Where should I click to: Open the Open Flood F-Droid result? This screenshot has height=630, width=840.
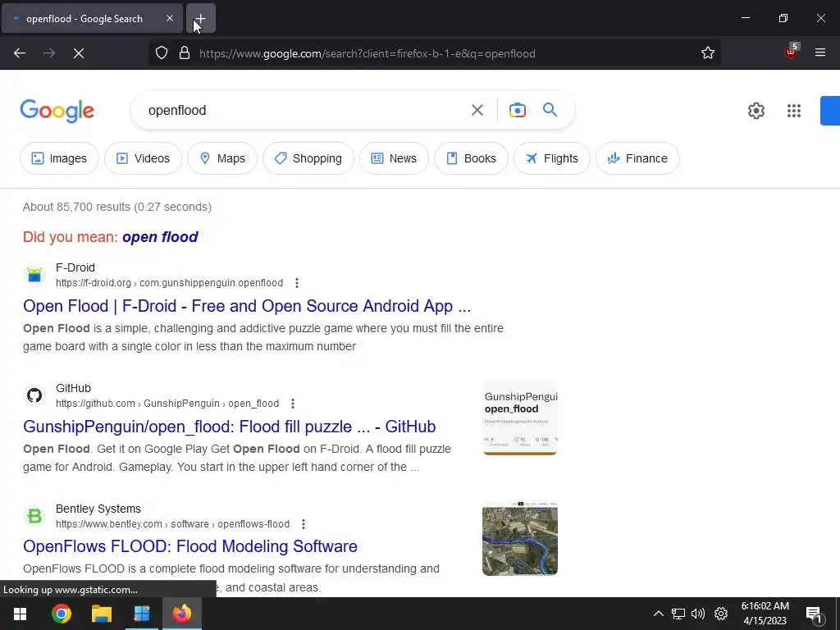click(247, 306)
